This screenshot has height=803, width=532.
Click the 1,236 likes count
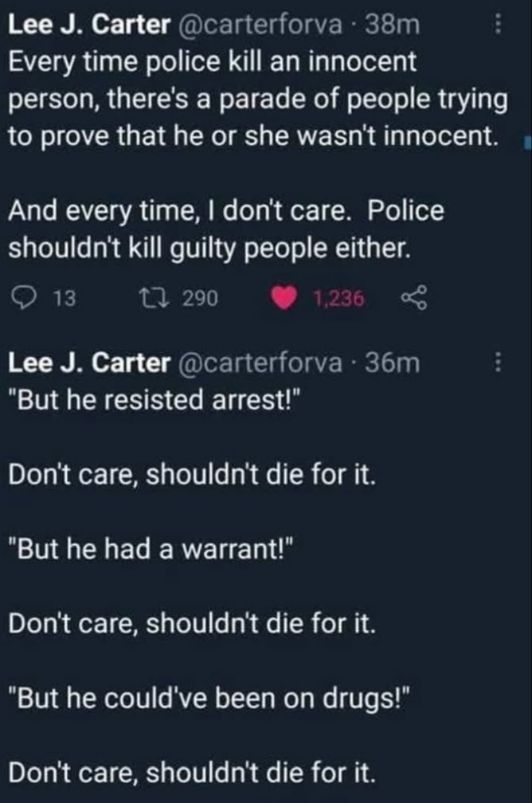click(338, 299)
